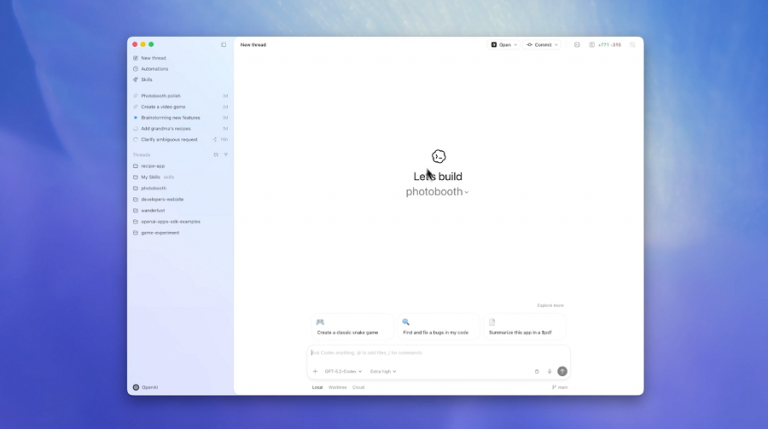The width and height of the screenshot is (768, 429).
Task: Click the diff changes +771 -315 indicator
Action: [x=609, y=45]
